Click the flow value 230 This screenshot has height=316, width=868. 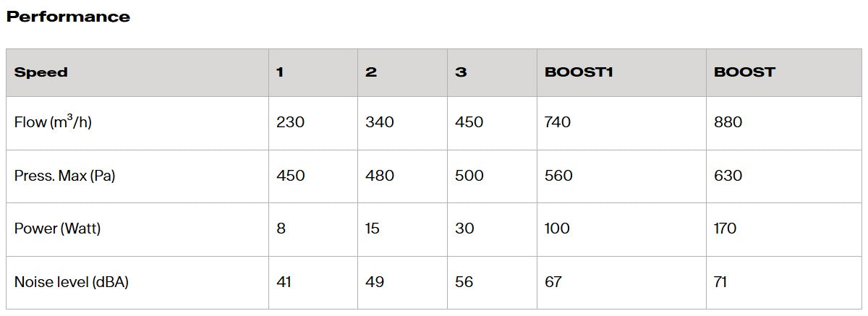[x=290, y=122]
